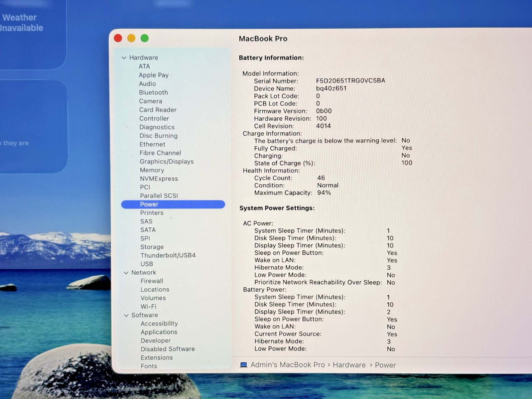Open the Memory hardware section
The width and height of the screenshot is (532, 399).
coord(152,170)
